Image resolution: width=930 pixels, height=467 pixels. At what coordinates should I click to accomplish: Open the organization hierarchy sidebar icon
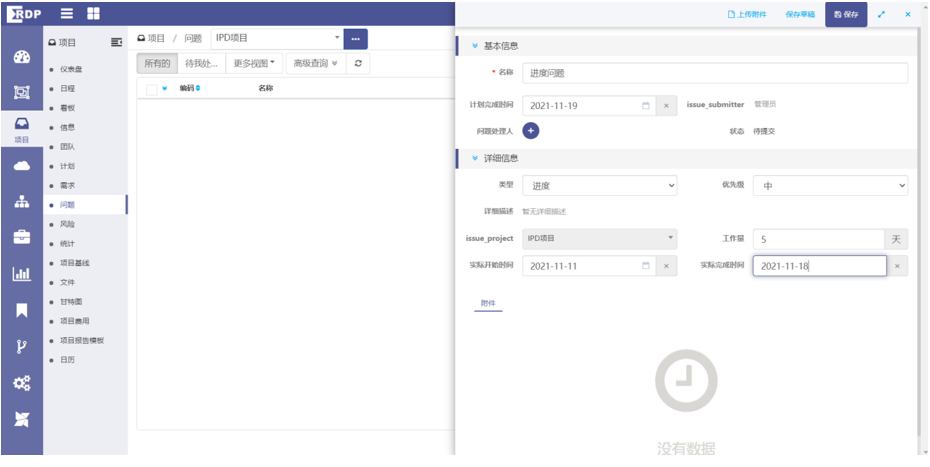pyautogui.click(x=21, y=202)
